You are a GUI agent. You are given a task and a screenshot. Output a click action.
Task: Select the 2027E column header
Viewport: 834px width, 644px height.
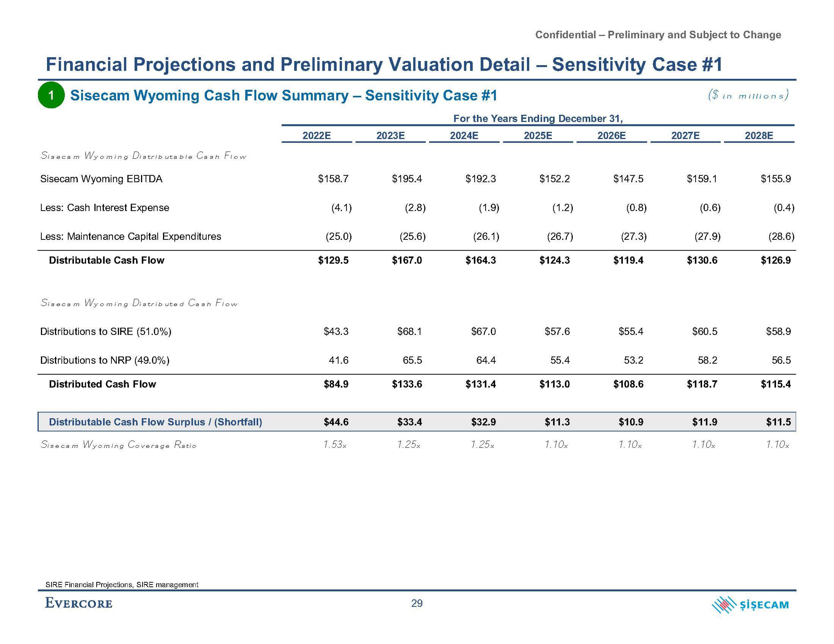click(x=685, y=135)
